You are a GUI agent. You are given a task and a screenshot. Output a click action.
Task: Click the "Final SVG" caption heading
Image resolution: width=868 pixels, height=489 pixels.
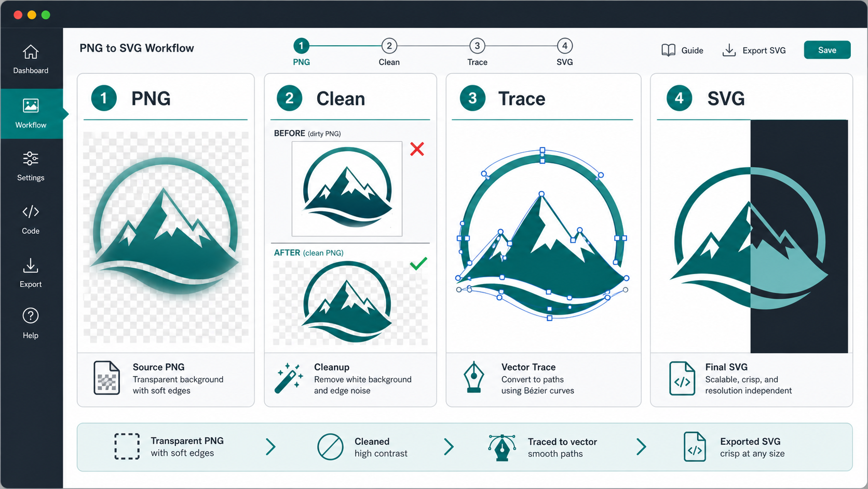pyautogui.click(x=726, y=367)
